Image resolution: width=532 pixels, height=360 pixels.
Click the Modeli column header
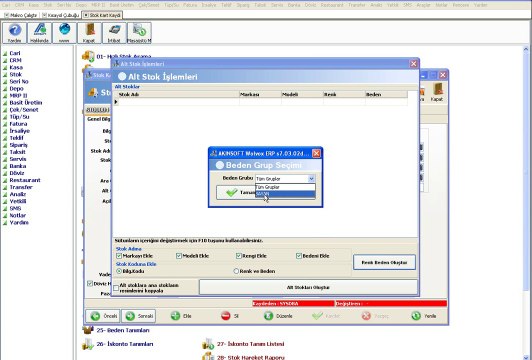[302, 94]
